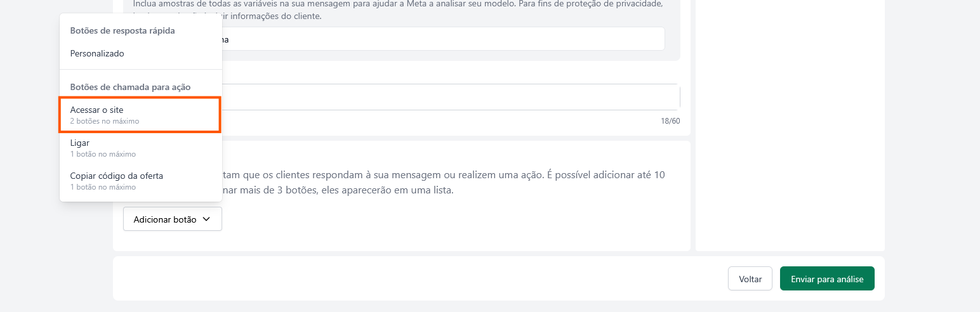This screenshot has width=980, height=312.
Task: Click '1 botão no máximo' under Ligar
Action: pos(103,154)
